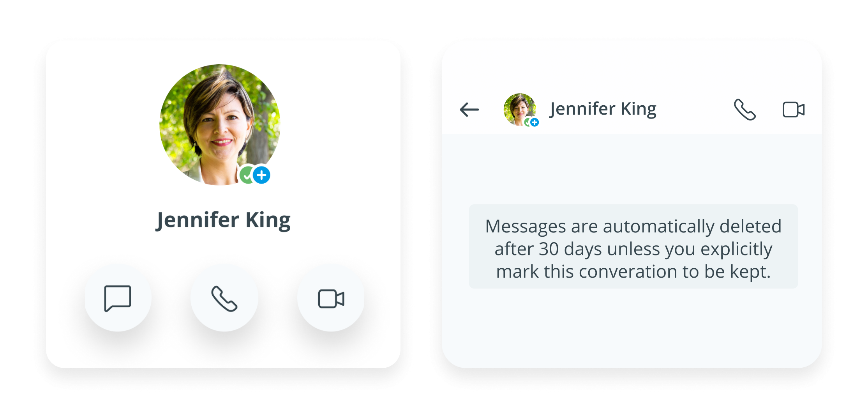
Task: Click the small green badge on header avatar
Action: pyautogui.click(x=527, y=122)
